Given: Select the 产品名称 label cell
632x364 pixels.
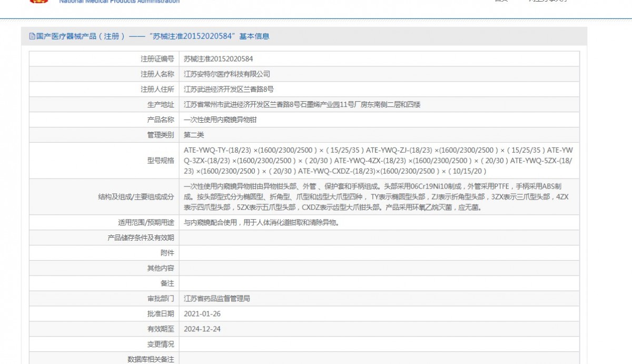Looking at the screenshot, I should click(160, 120).
